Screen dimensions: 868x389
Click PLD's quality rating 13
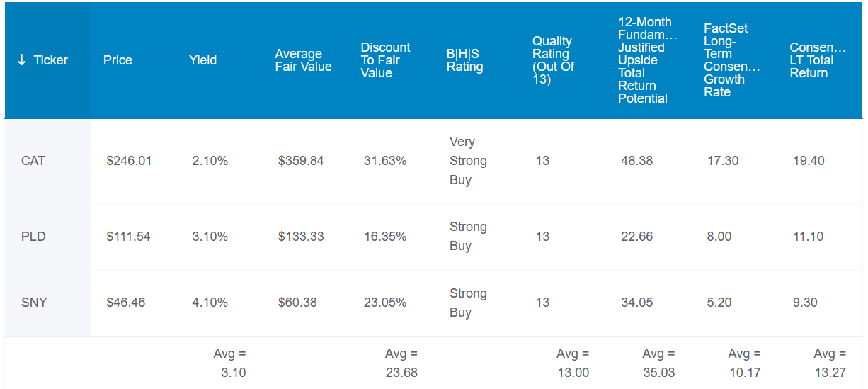(x=542, y=237)
